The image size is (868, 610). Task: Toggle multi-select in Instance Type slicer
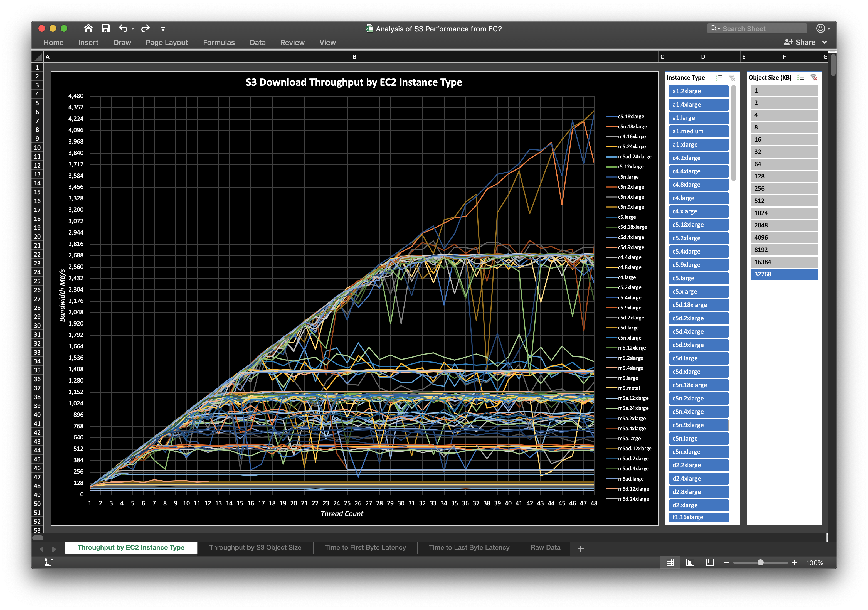pos(719,78)
